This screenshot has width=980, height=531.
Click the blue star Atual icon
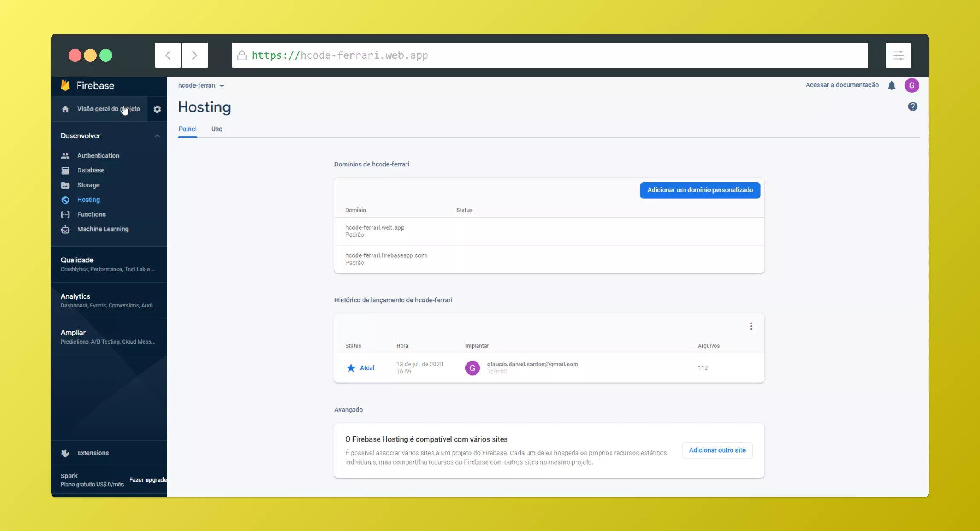(x=351, y=368)
